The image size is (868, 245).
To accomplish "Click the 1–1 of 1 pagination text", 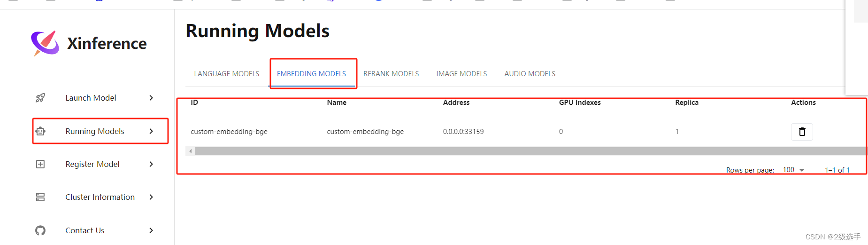I will coord(837,170).
